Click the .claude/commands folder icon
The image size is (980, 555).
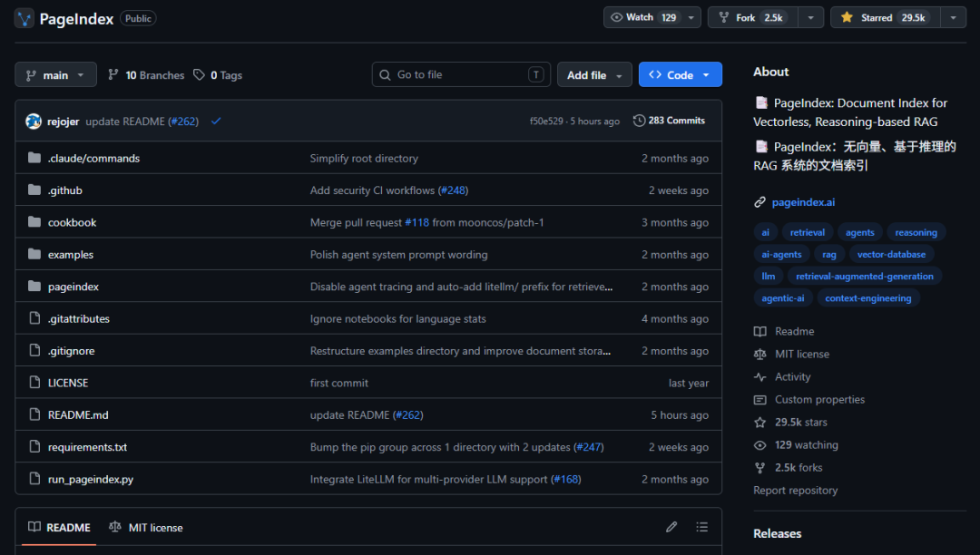pos(34,158)
